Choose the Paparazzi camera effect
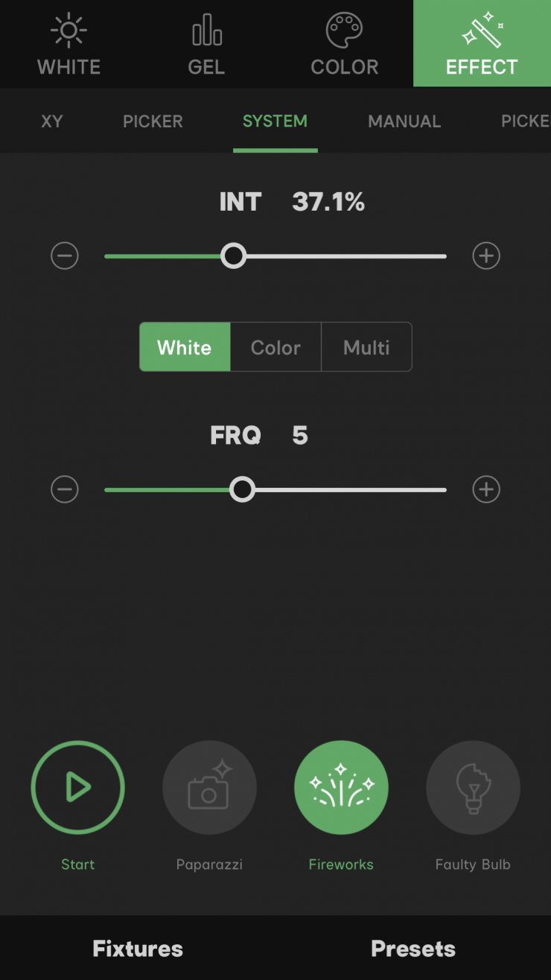The width and height of the screenshot is (551, 980). 209,787
